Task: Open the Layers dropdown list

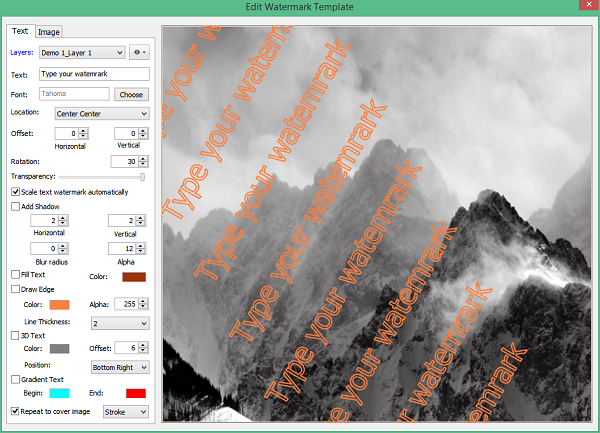Action: (82, 53)
